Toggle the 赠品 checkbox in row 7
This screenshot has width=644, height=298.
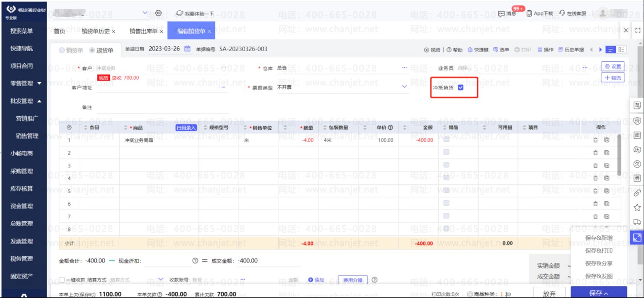click(x=447, y=216)
